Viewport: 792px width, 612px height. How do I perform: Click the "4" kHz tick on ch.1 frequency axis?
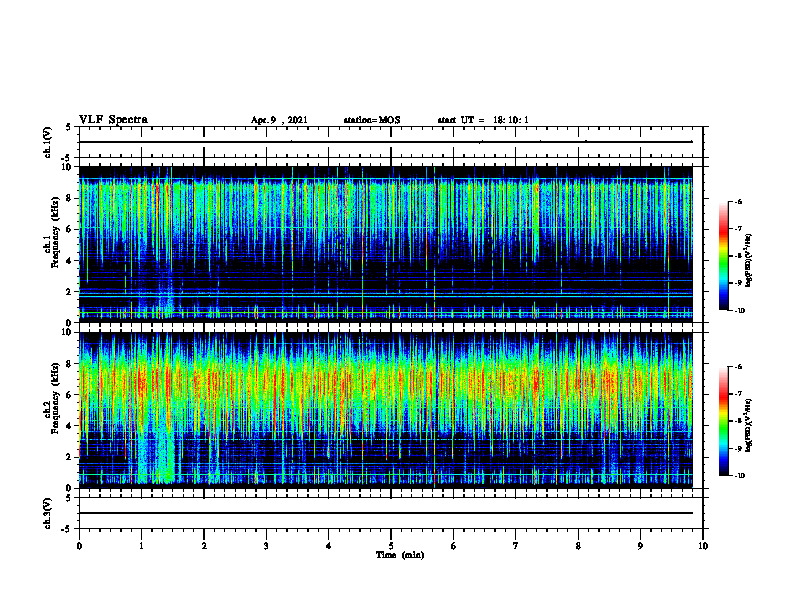(x=70, y=261)
